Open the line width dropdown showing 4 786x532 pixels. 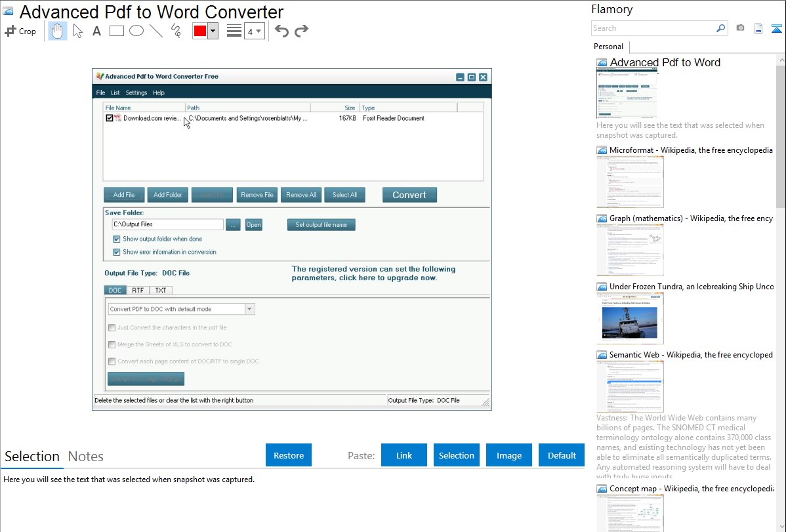[x=255, y=31]
